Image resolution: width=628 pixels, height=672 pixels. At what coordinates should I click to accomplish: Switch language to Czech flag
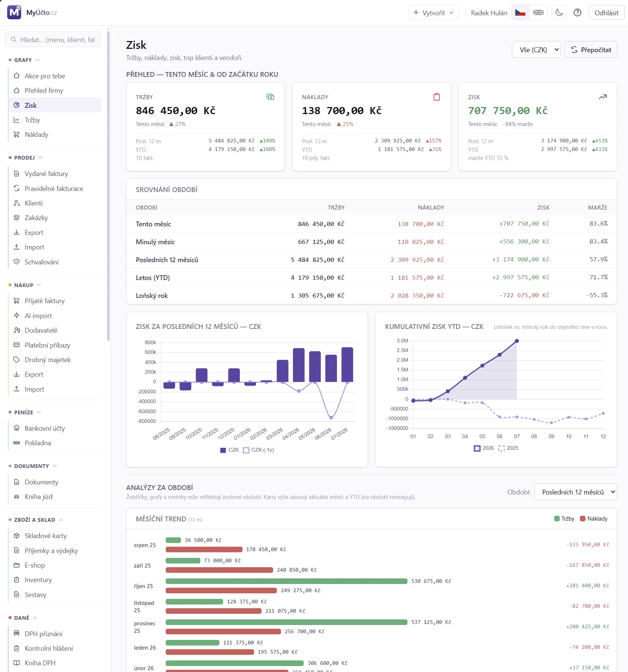click(520, 13)
